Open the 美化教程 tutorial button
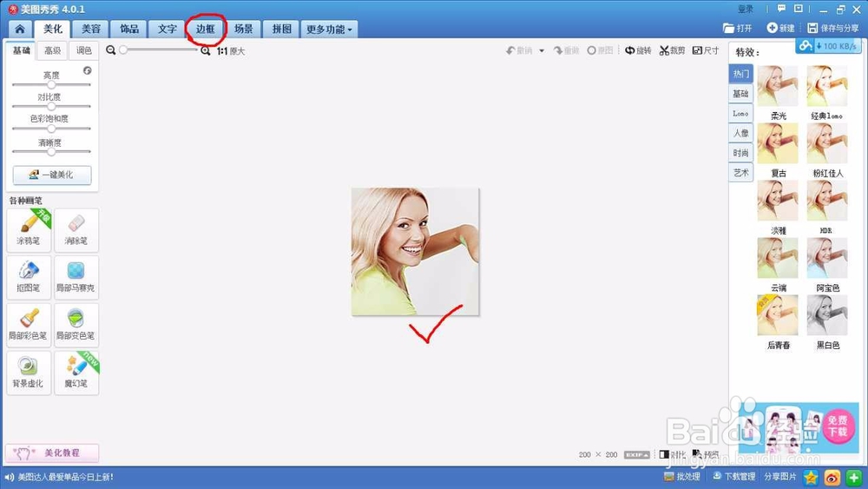Viewport: 868px width, 489px height. (x=52, y=453)
